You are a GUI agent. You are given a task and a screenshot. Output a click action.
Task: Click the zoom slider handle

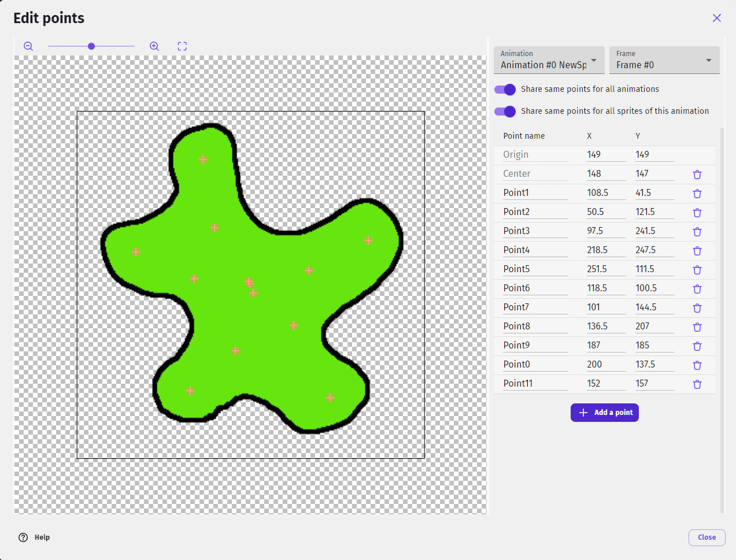(91, 46)
